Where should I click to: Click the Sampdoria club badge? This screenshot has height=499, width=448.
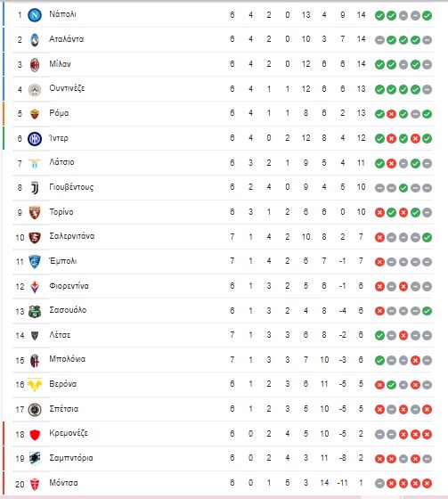tap(35, 458)
